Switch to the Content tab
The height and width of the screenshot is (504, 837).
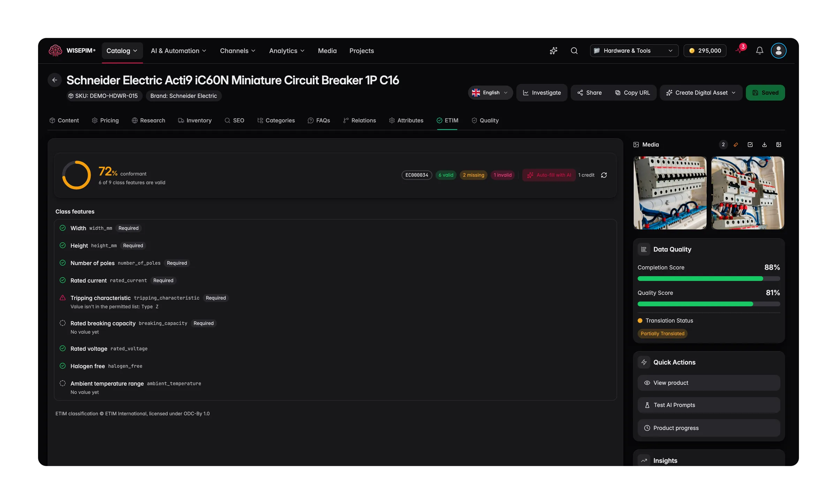(x=64, y=120)
